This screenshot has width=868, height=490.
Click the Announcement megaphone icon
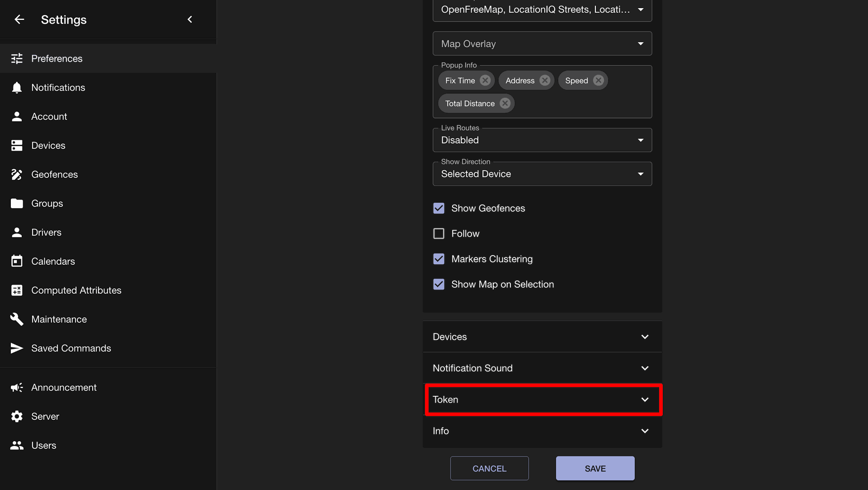[x=17, y=387]
